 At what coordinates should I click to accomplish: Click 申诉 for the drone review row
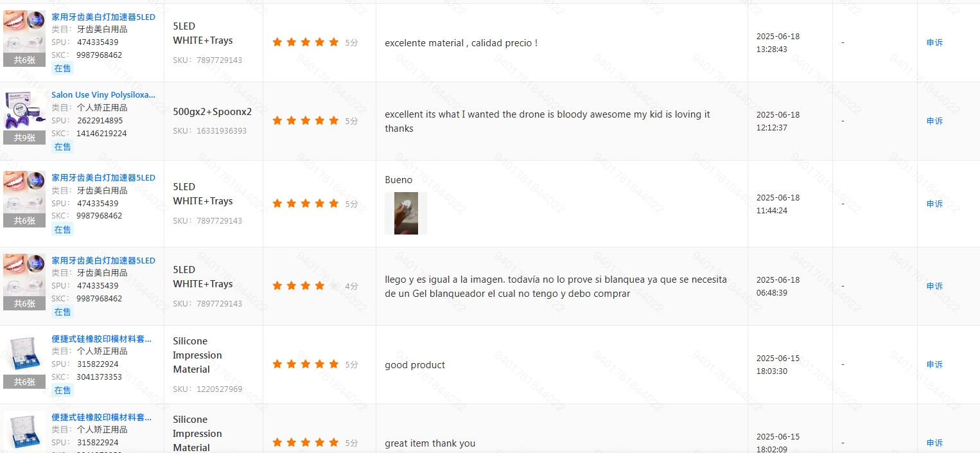click(934, 121)
